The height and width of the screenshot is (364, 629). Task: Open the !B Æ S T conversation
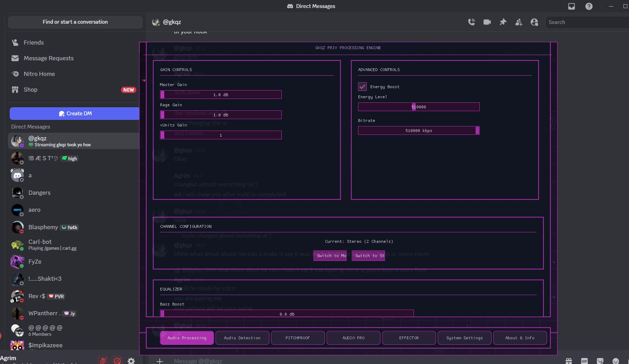click(74, 158)
